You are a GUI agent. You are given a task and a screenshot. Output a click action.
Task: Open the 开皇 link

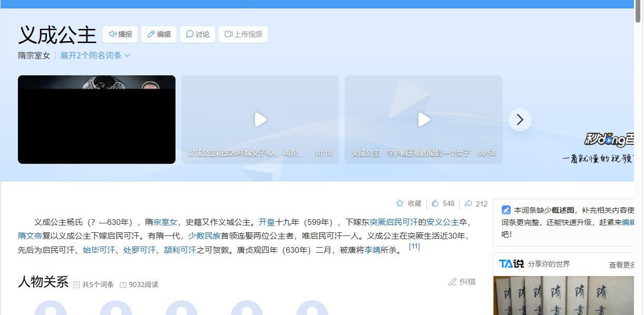266,222
